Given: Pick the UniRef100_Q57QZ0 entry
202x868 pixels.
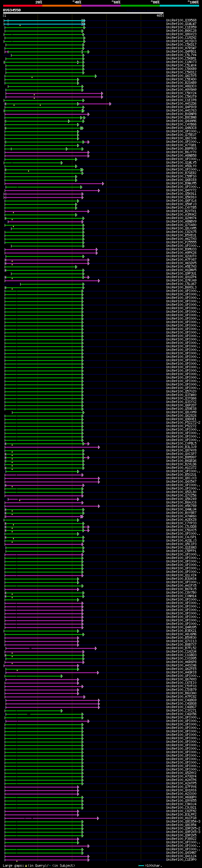Looking at the screenshot, I should [x=181, y=392].
